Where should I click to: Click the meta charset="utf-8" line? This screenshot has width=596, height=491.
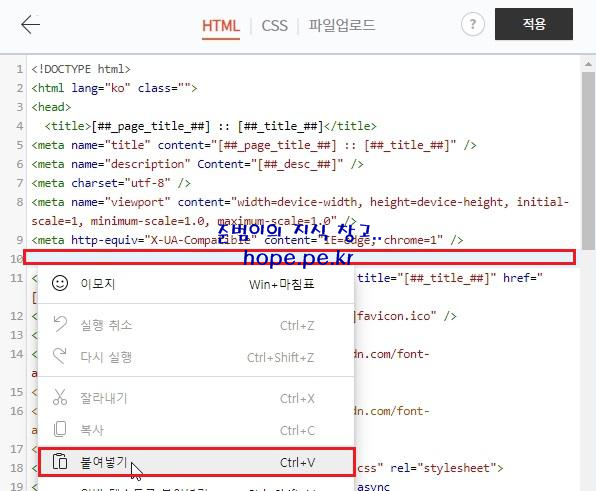[111, 183]
